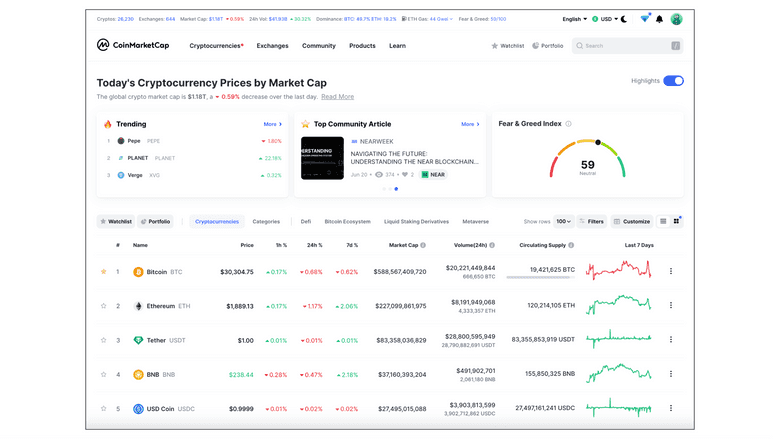The image size is (780, 439).
Task: Open the Exchanges menu
Action: point(272,46)
